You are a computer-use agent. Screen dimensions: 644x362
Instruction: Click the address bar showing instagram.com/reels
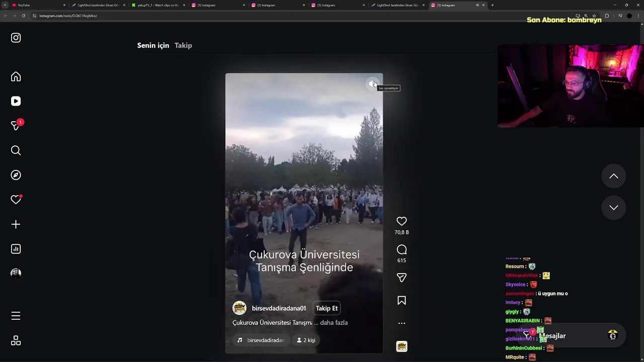click(302, 16)
